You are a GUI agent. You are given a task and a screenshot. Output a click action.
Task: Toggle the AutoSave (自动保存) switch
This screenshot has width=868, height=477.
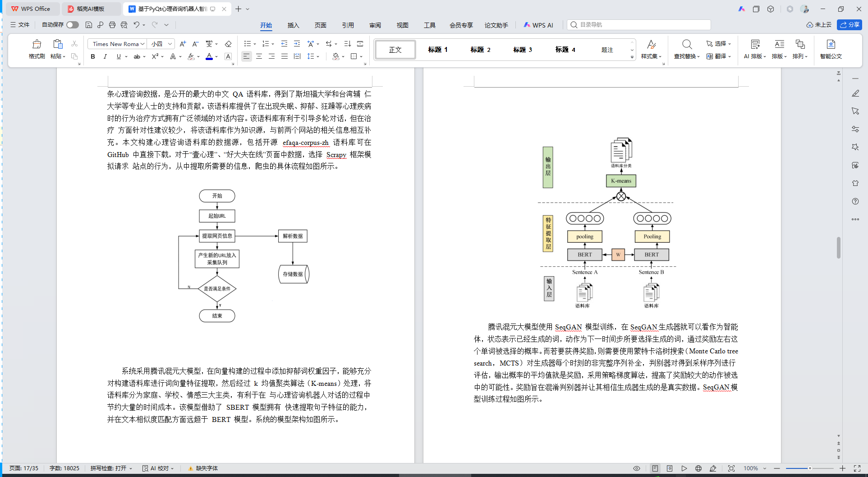(73, 25)
